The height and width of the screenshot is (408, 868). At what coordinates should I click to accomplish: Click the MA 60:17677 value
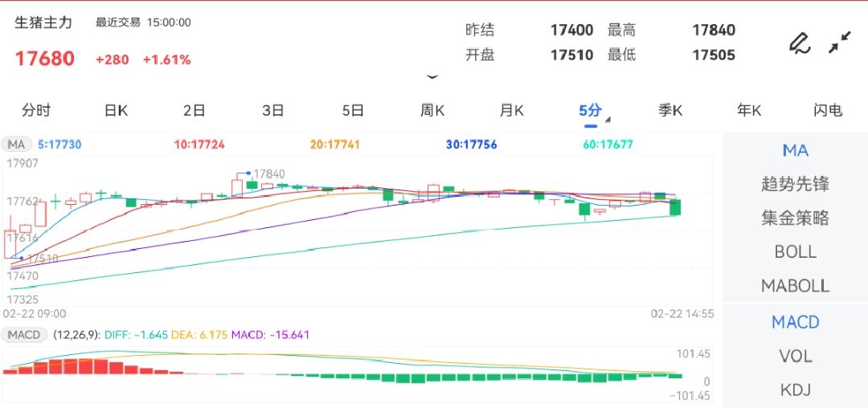(x=608, y=145)
